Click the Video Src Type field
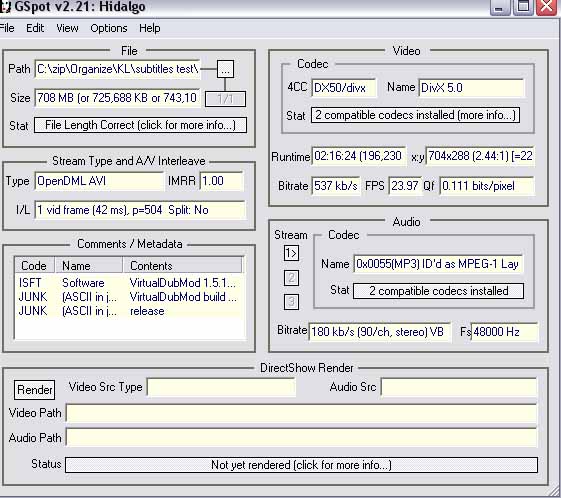The width and height of the screenshot is (561, 498). coord(221,387)
